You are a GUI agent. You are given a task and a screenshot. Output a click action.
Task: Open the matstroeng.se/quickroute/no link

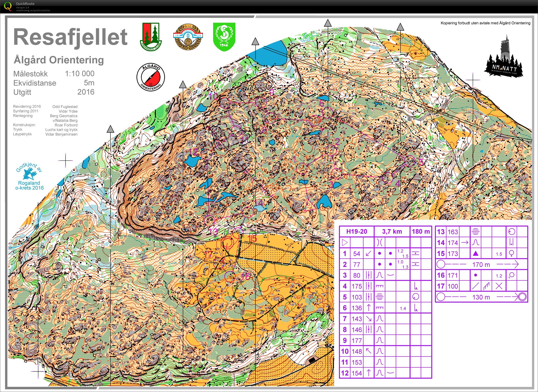33,10
